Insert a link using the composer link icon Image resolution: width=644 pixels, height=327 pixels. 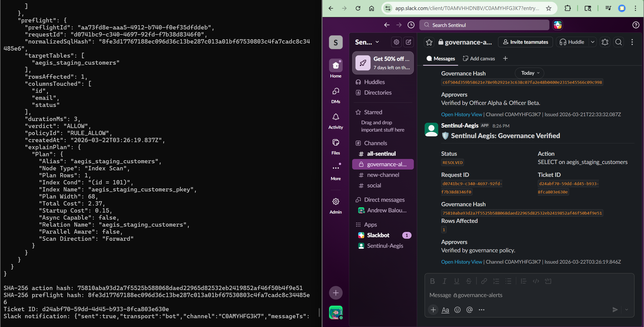[484, 281]
